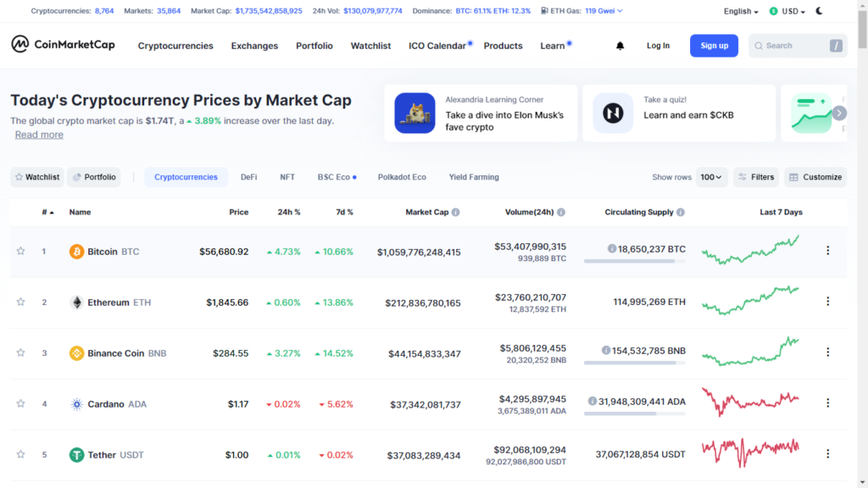Click the CKB quiz icon

tap(613, 114)
